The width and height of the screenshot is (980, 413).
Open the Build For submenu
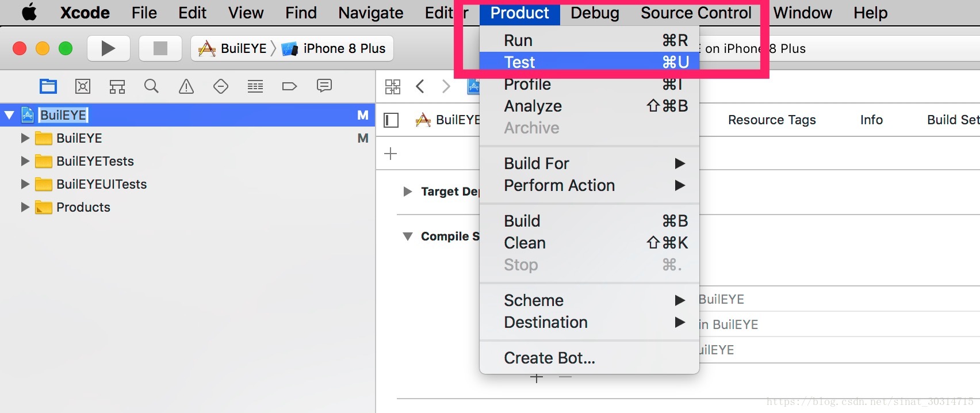tap(589, 163)
